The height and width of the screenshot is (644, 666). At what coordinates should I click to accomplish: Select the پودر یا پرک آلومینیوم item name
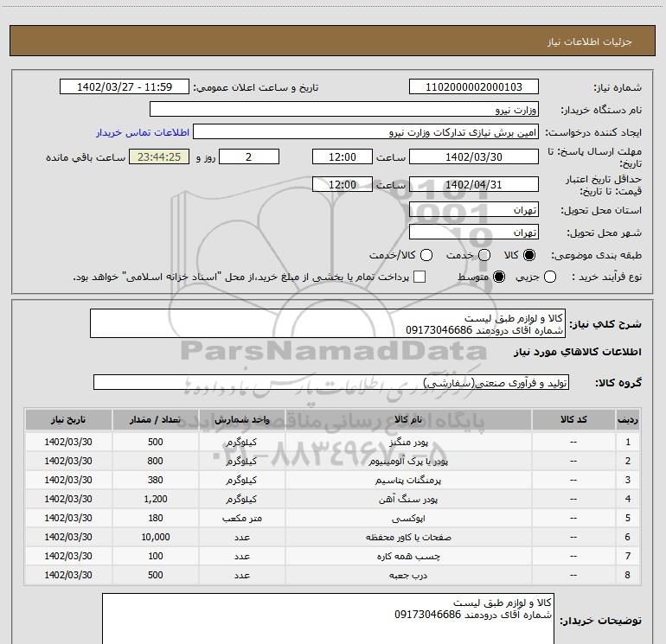(x=408, y=461)
